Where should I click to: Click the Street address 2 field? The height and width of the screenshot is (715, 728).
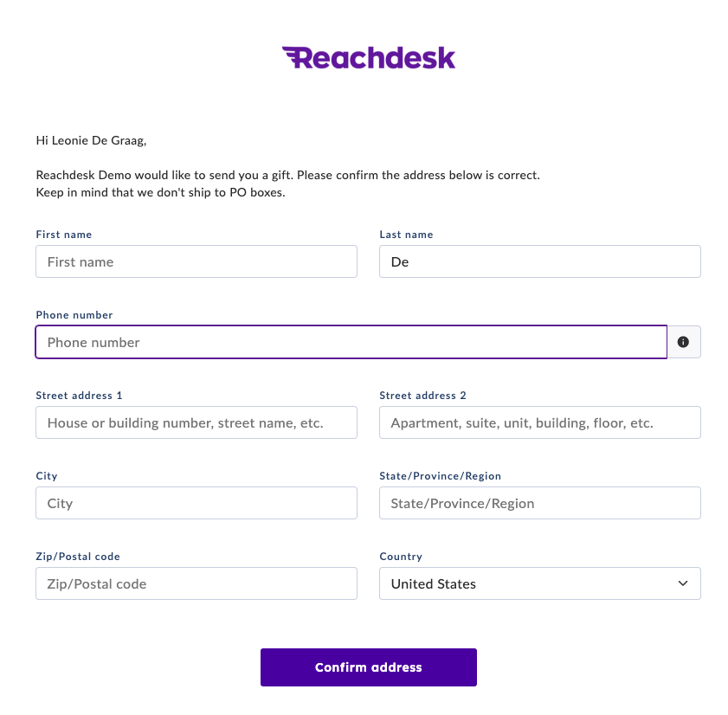point(540,423)
